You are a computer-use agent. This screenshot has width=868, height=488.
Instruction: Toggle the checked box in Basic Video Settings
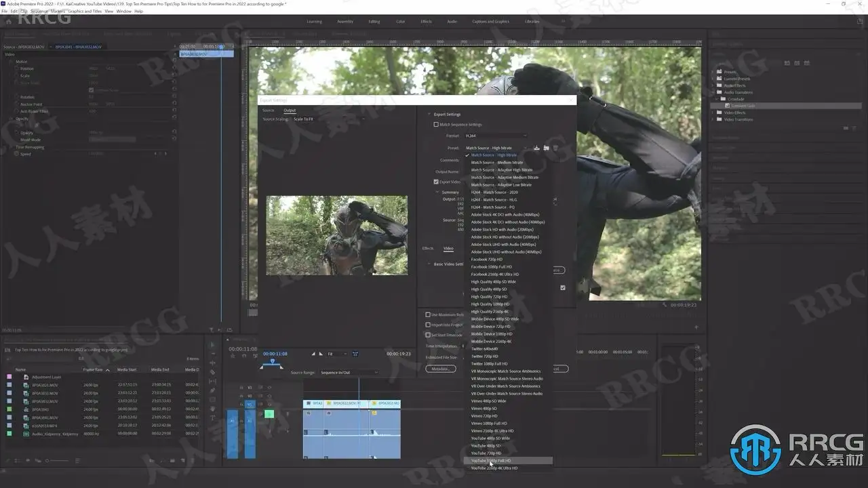(563, 287)
